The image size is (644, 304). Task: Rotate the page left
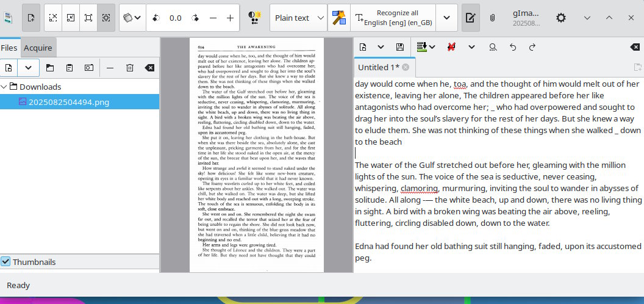tap(156, 18)
